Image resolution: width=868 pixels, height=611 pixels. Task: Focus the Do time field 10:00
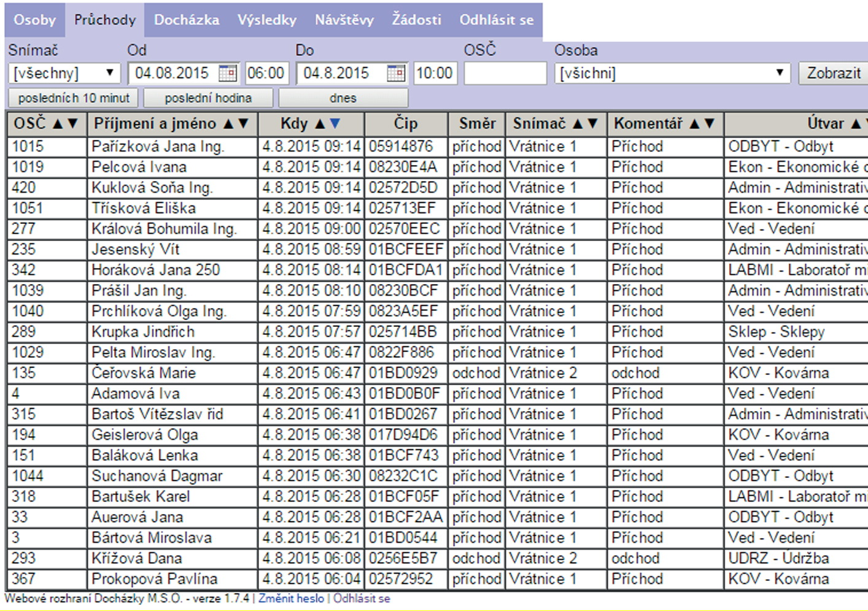[435, 74]
